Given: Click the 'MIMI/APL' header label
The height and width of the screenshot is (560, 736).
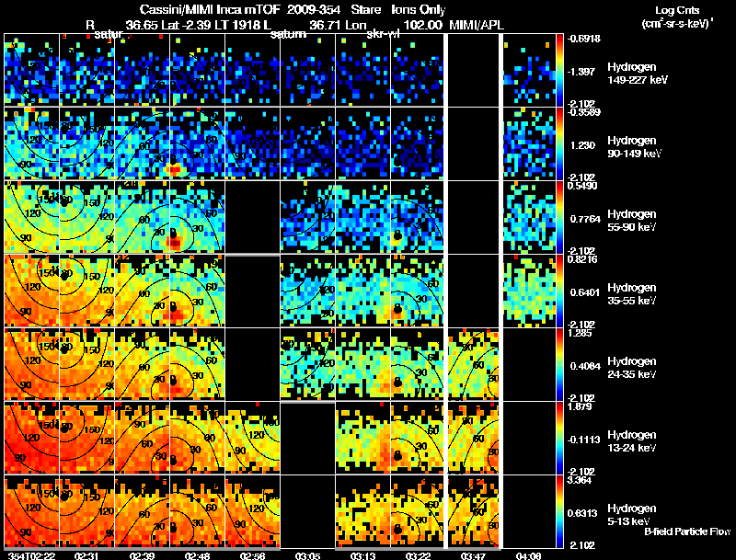Looking at the screenshot, I should tap(477, 25).
